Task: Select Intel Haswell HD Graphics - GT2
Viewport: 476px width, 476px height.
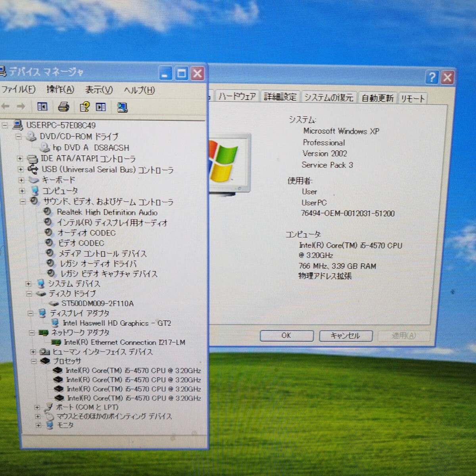Action: (117, 323)
